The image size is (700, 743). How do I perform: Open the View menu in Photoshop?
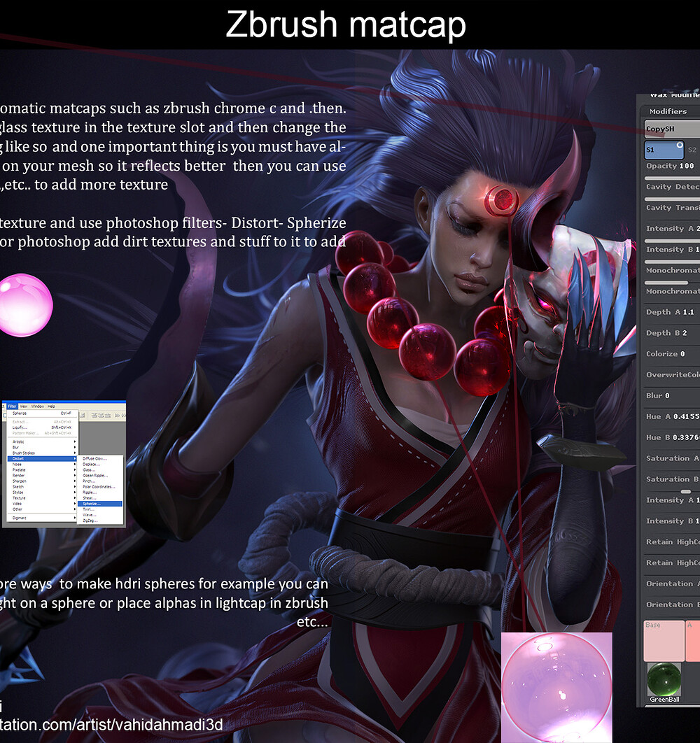pos(23,406)
